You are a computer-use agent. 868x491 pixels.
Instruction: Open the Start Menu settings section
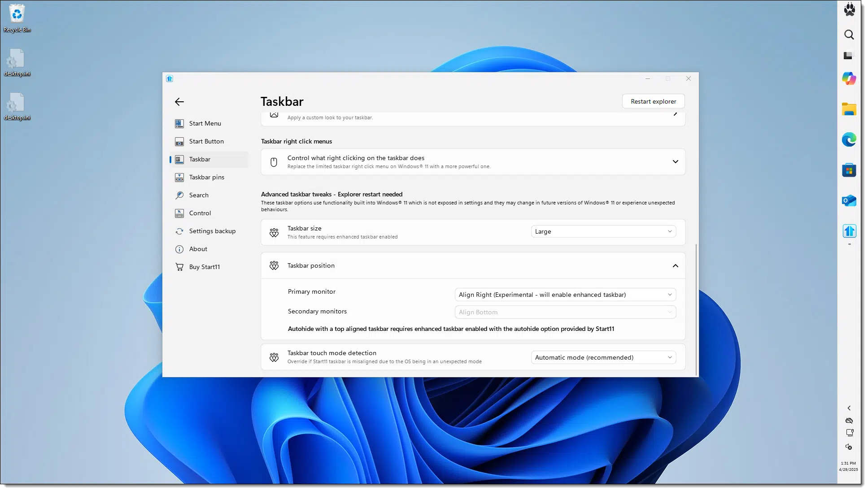(x=209, y=123)
